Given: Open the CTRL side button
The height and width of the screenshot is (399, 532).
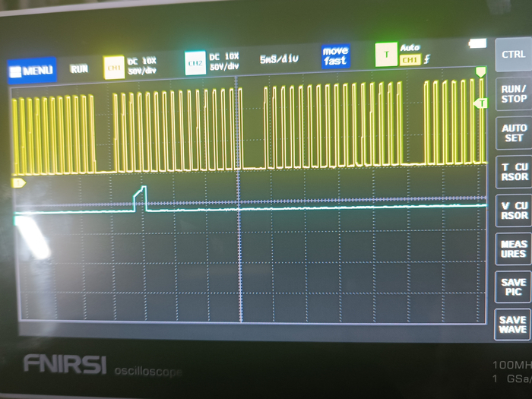Looking at the screenshot, I should (x=513, y=55).
